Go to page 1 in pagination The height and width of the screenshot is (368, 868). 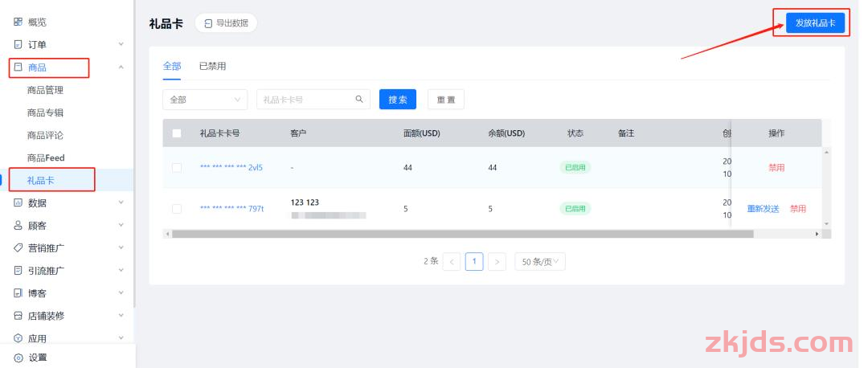coord(474,261)
